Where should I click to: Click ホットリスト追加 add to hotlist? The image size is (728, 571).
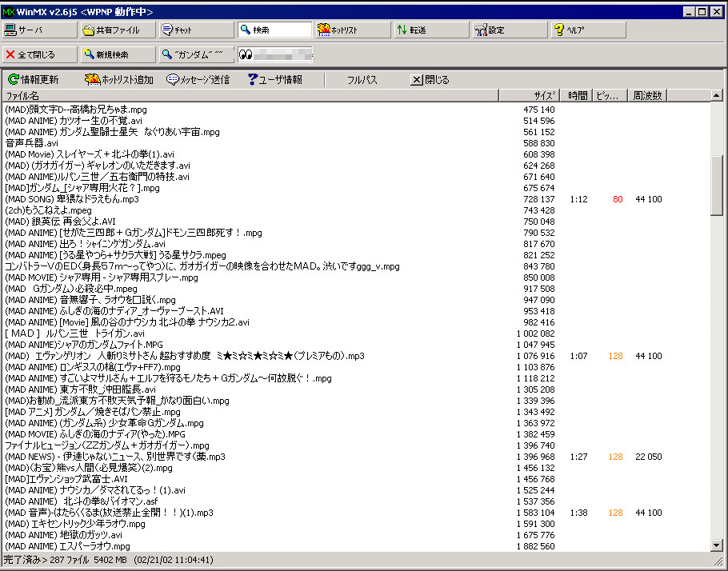(x=119, y=80)
